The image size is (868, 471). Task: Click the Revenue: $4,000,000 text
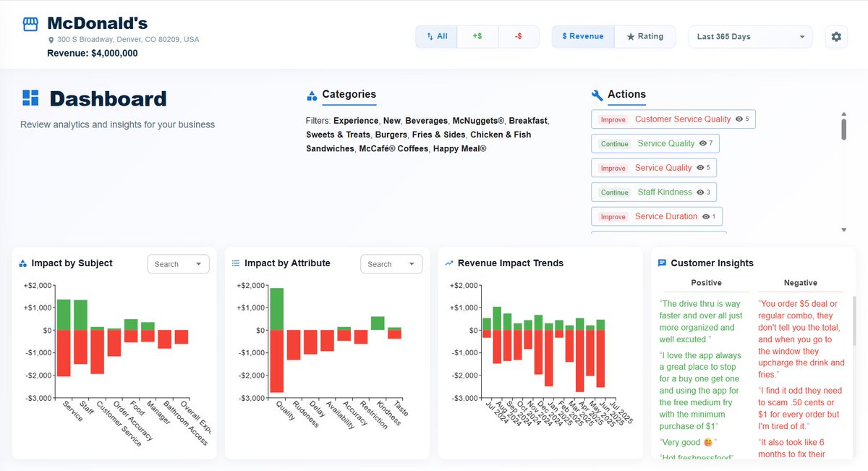coord(93,53)
